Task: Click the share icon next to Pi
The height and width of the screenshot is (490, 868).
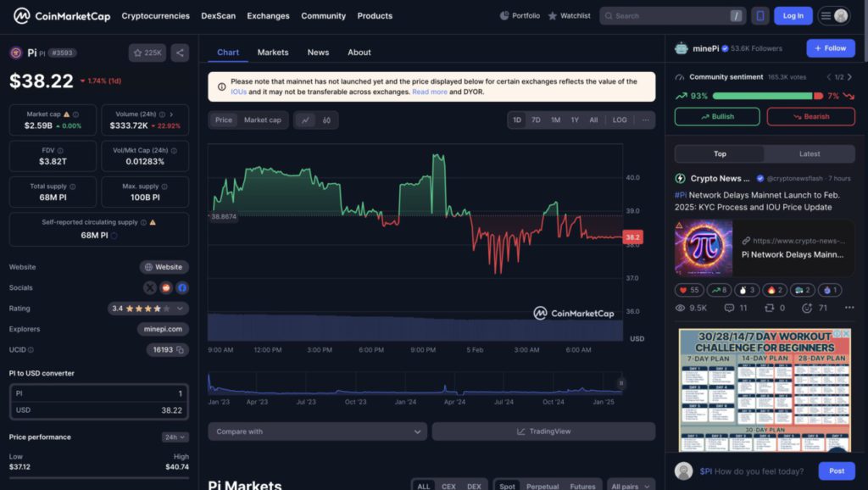Action: (x=180, y=53)
